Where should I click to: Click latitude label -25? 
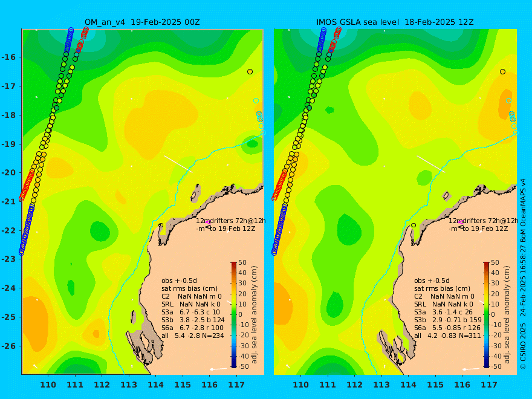coord(8,317)
